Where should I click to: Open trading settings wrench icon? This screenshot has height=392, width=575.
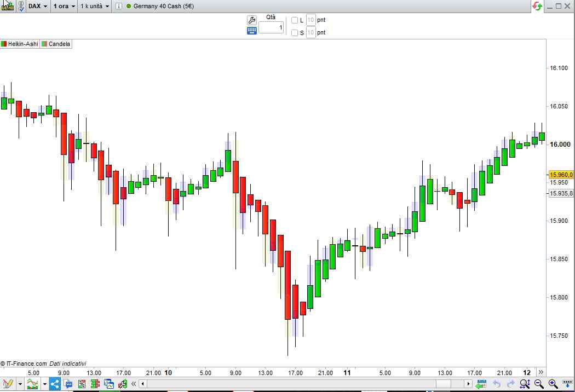coord(252,20)
